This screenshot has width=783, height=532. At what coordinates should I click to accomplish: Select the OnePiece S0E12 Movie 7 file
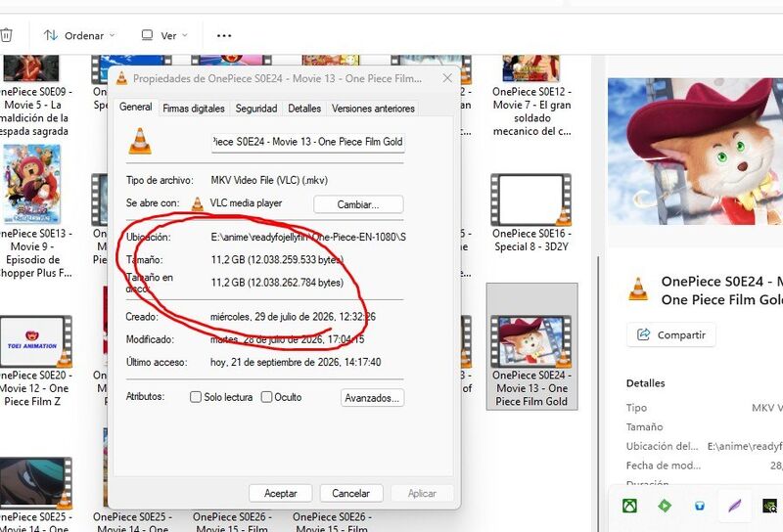[x=531, y=98]
